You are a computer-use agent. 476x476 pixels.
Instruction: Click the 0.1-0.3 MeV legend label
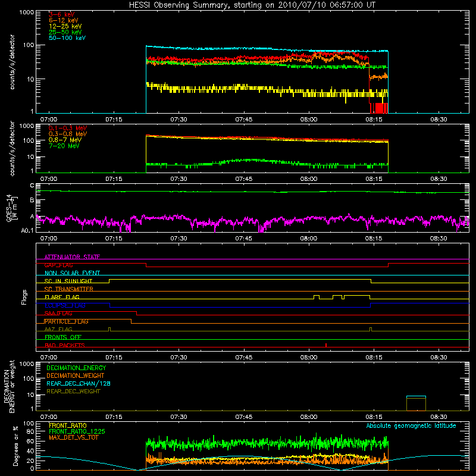(x=68, y=128)
